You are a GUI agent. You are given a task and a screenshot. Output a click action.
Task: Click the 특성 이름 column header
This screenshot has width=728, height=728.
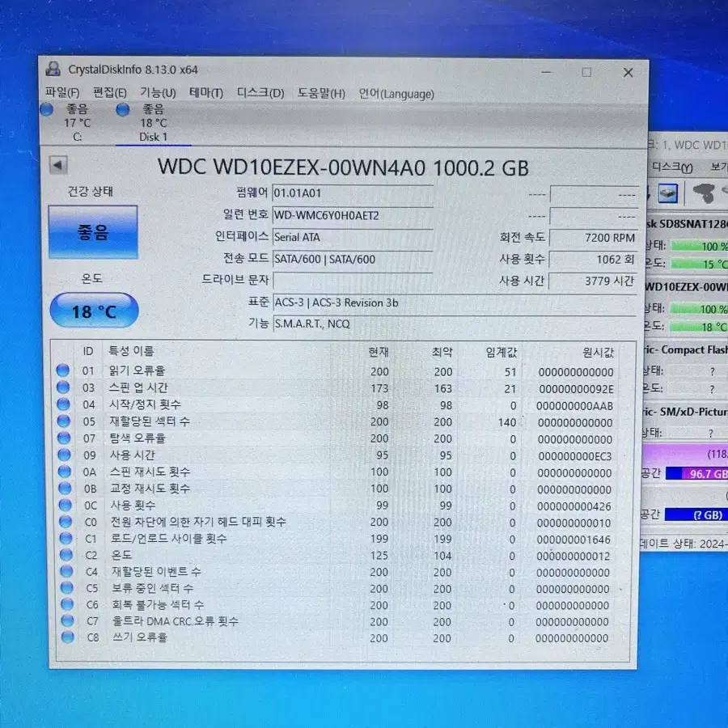pos(131,350)
